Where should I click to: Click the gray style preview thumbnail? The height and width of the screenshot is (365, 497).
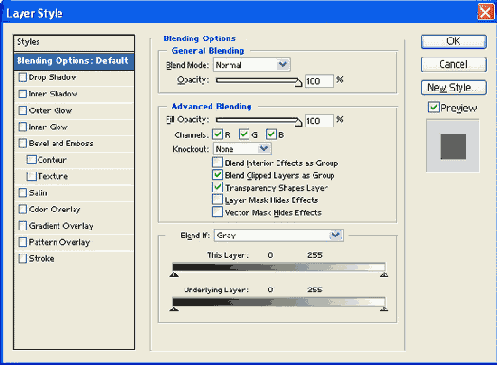click(453, 146)
